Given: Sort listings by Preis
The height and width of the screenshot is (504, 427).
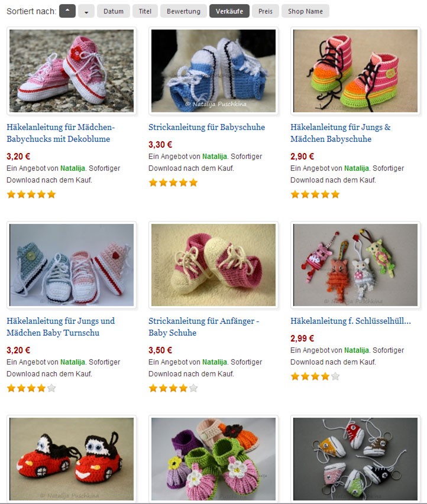Looking at the screenshot, I should (265, 11).
